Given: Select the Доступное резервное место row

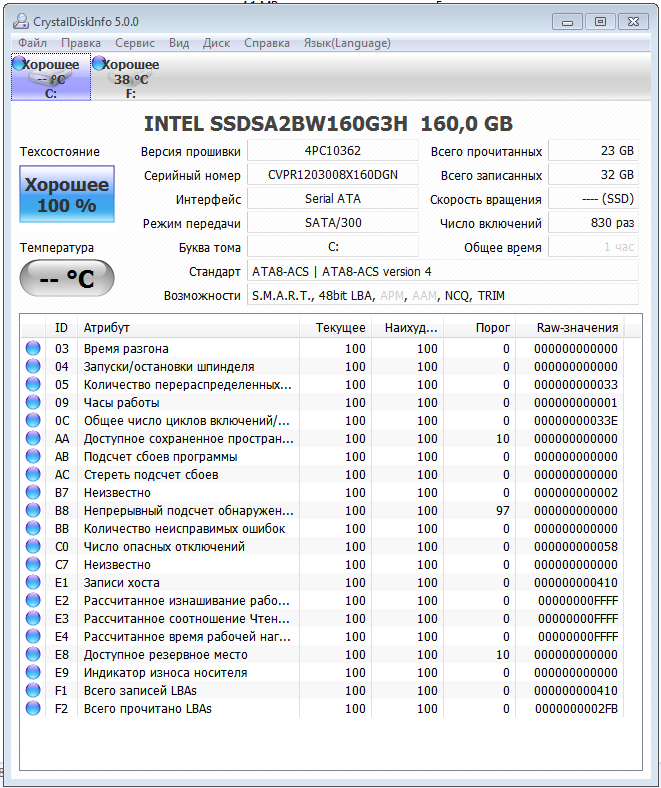Looking at the screenshot, I should click(324, 654).
